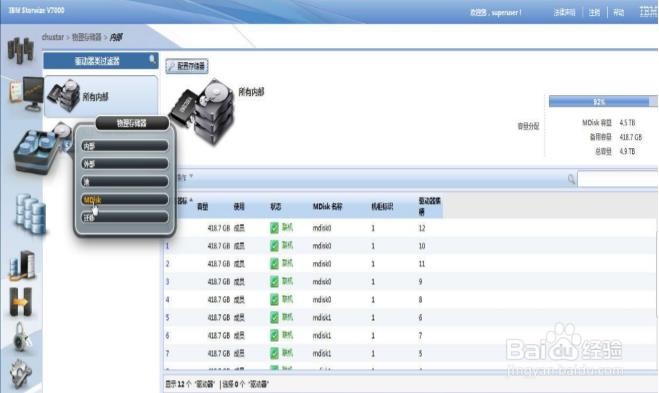Viewport: 659px width, 393px height.
Task: Choose 内部 in the physical storage popup menu
Action: pos(125,146)
